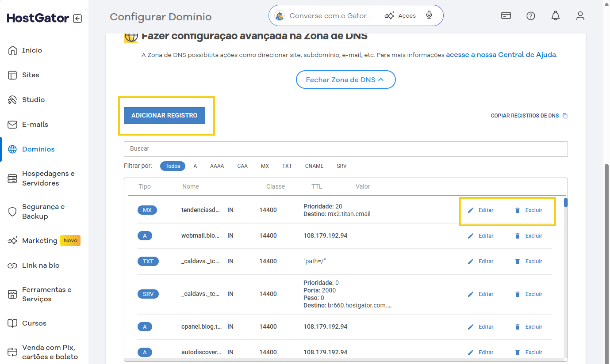This screenshot has width=610, height=364.
Task: Open the billing card icon
Action: 506,16
